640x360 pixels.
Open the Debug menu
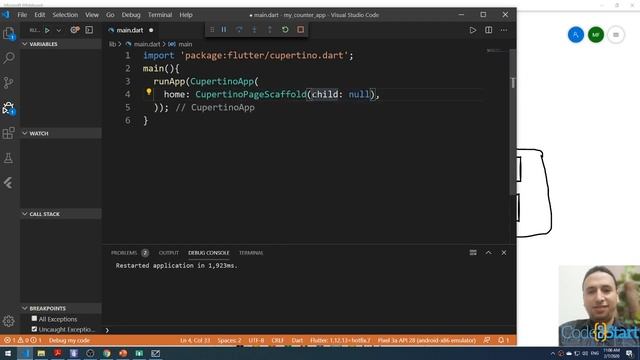131,15
